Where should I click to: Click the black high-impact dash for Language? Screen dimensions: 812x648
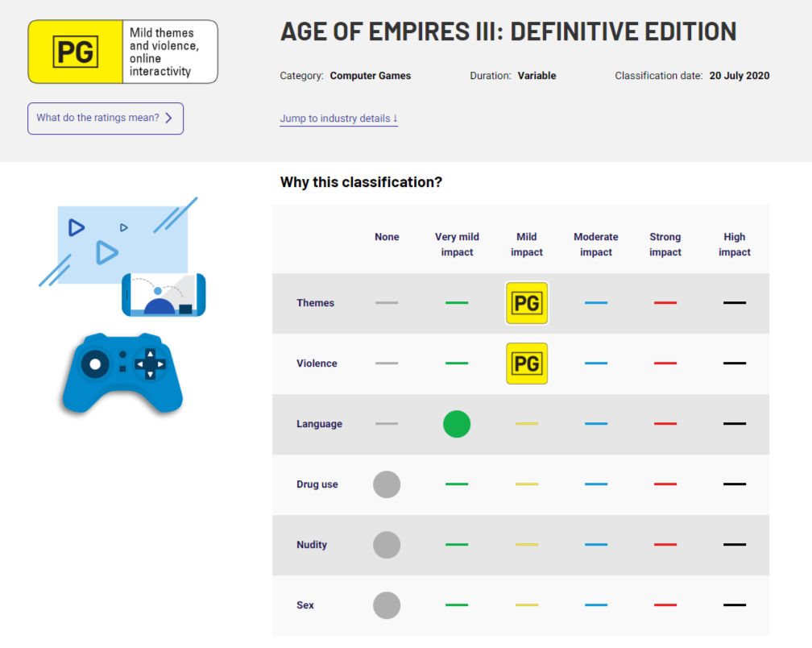pyautogui.click(x=735, y=424)
